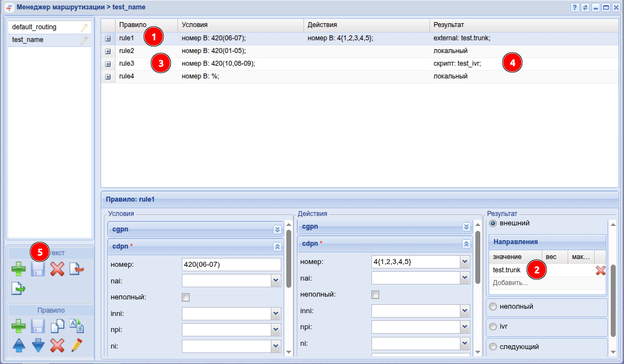Click the export context icon
Image resolution: width=624 pixels, height=364 pixels.
click(x=19, y=288)
